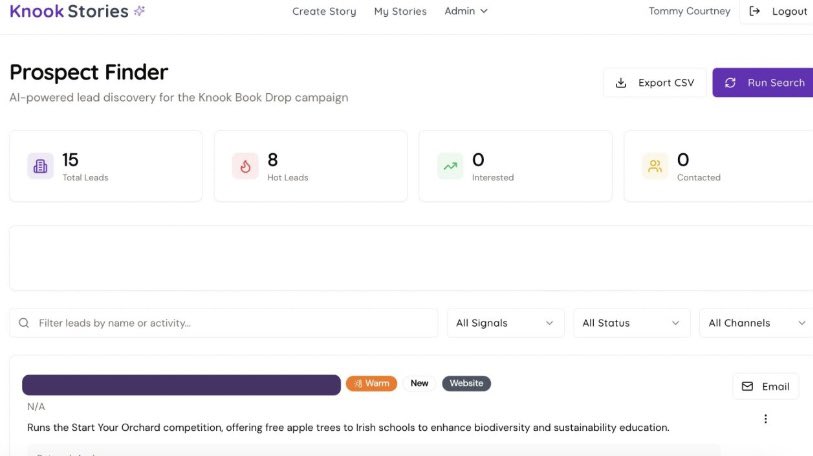Open the Create Story page

(324, 11)
